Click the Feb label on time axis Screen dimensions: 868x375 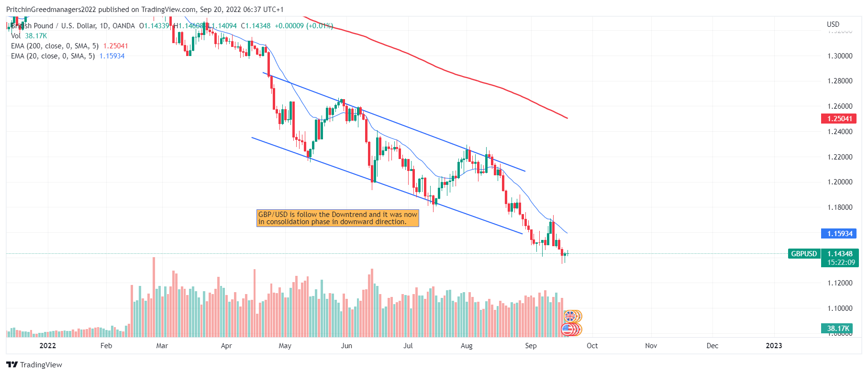click(x=106, y=346)
